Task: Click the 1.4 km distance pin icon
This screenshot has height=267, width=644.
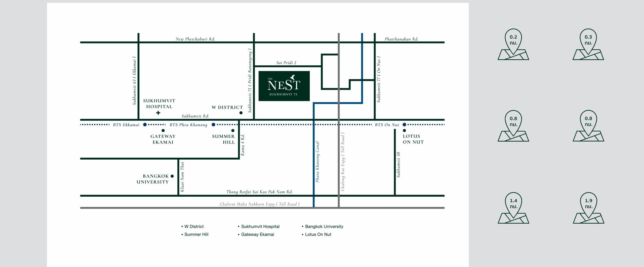Action: [513, 208]
